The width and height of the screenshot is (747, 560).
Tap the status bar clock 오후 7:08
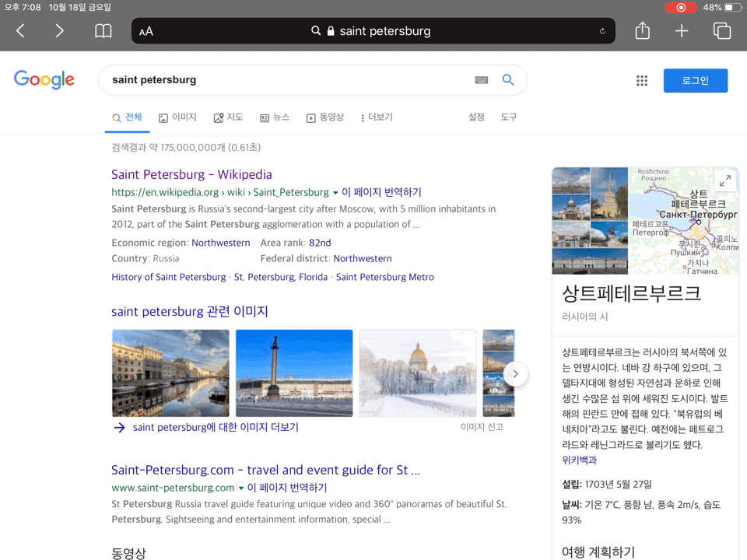click(23, 7)
